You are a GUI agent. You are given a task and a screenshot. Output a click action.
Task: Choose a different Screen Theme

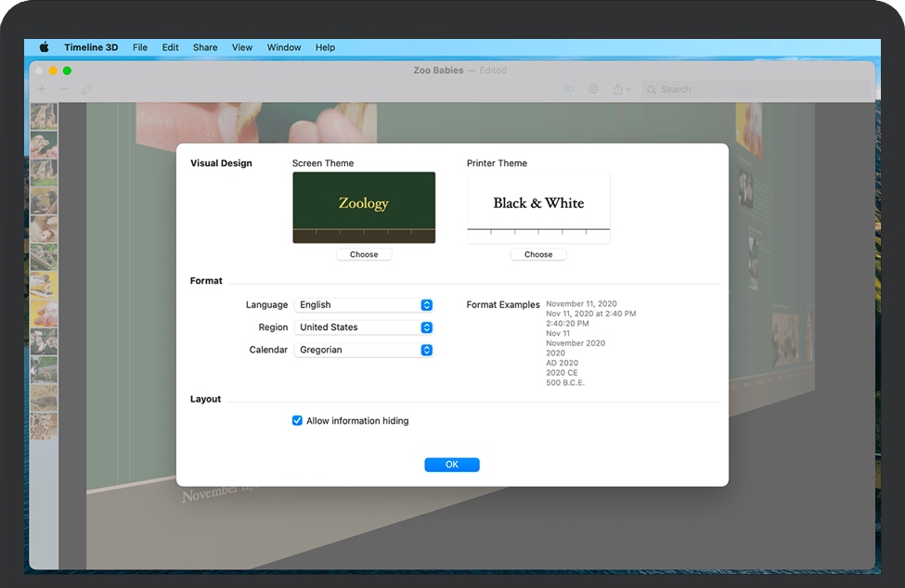coord(363,253)
